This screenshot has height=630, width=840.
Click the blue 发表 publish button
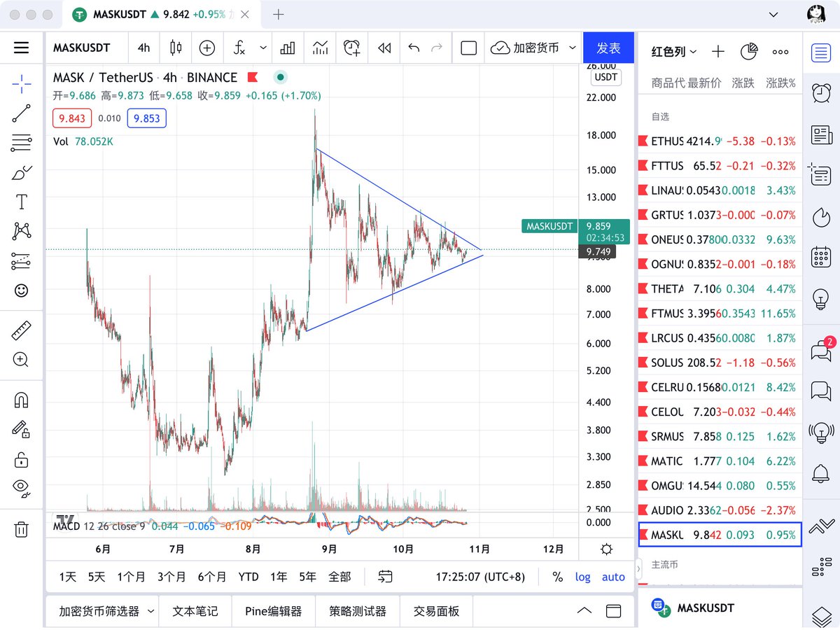click(608, 48)
